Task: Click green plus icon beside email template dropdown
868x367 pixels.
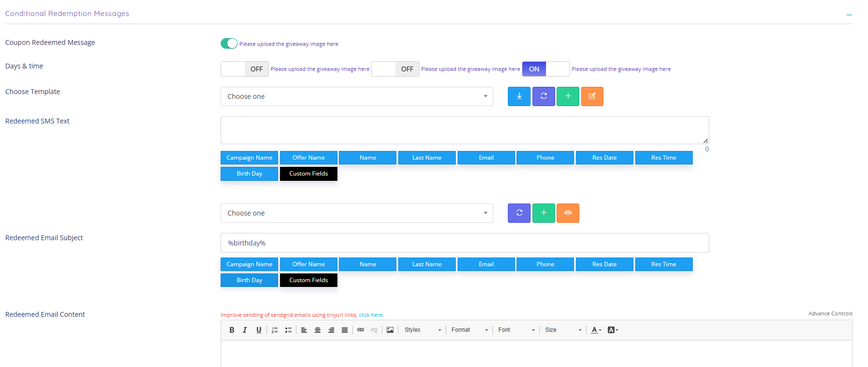Action: coord(544,213)
